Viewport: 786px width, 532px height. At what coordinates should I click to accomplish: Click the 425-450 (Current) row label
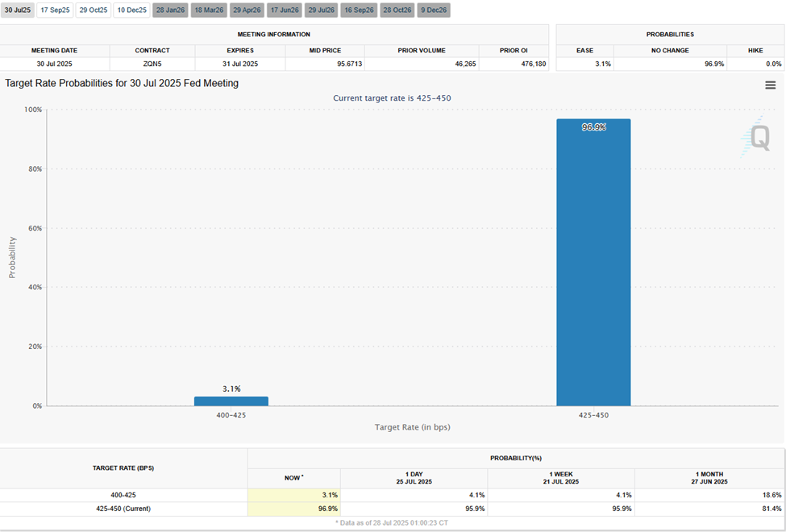[125, 509]
